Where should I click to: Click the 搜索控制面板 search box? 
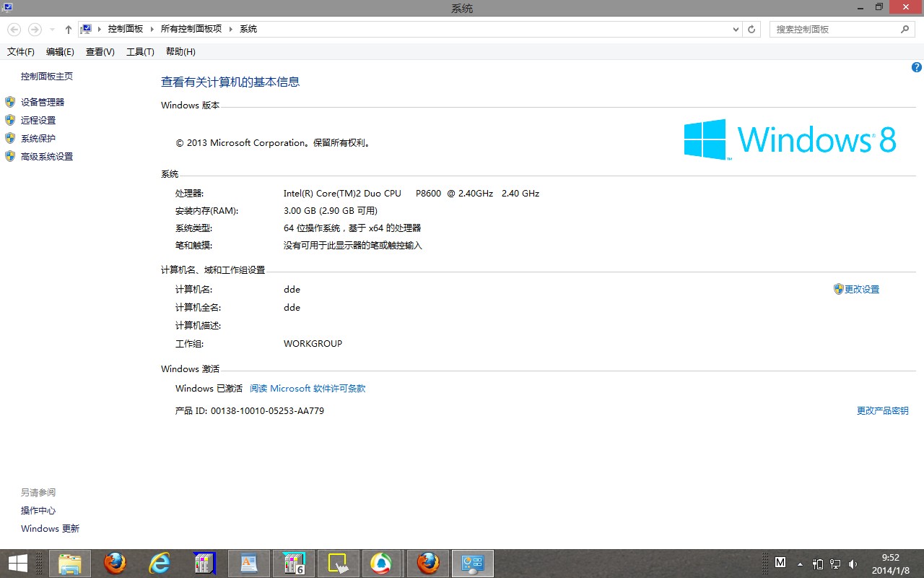coord(834,30)
